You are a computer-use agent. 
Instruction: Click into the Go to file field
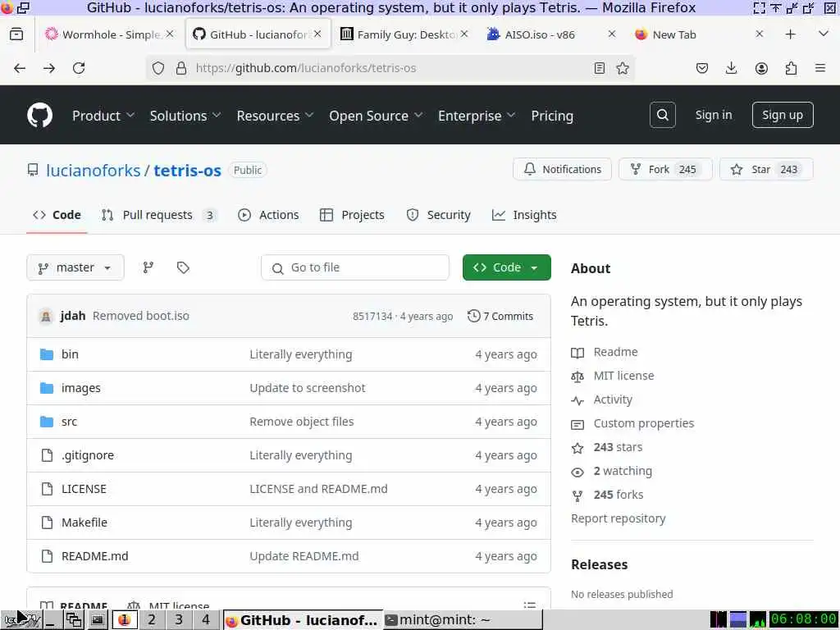coord(354,267)
